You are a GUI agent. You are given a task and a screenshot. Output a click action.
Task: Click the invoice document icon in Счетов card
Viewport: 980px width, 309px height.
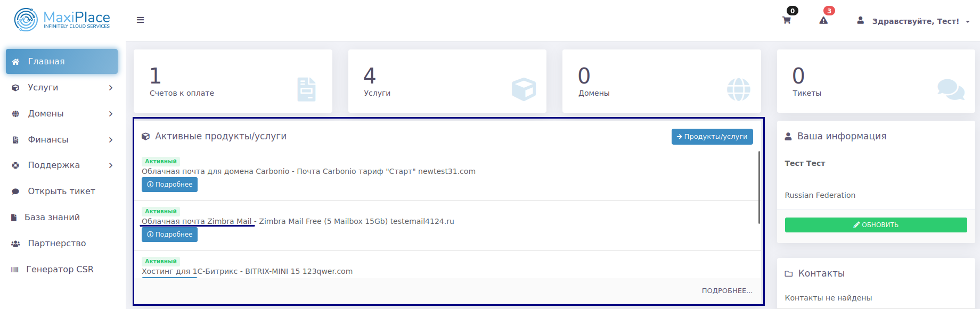(x=307, y=89)
